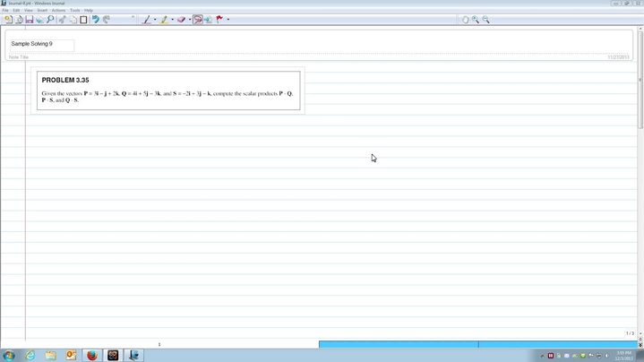The height and width of the screenshot is (362, 644).
Task: Click the Zoom Out magnifier
Action: pos(485,19)
